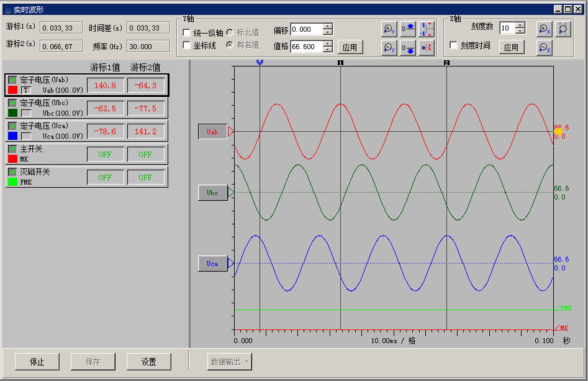Toggle 坐标线 checkbox
Viewport: 588px width, 381px height.
pyautogui.click(x=186, y=45)
